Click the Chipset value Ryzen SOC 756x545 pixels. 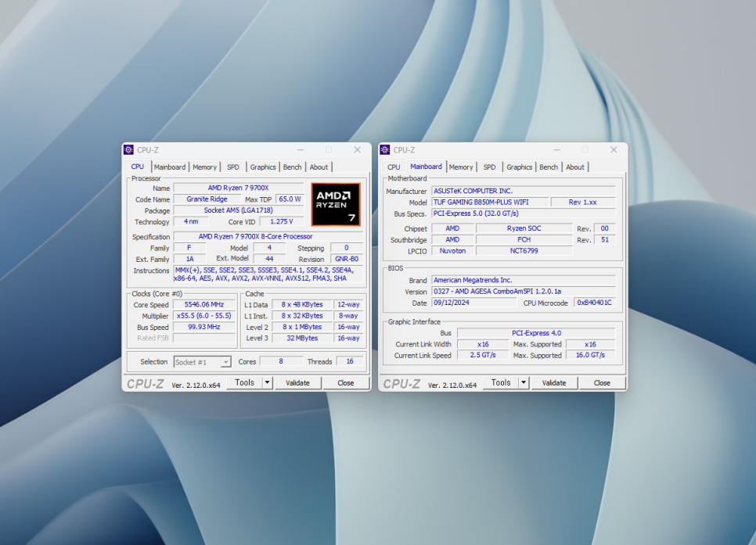tap(524, 228)
